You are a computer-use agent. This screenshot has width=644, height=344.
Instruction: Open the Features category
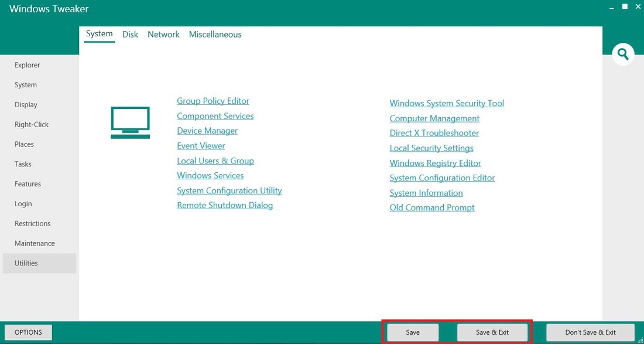(39, 183)
